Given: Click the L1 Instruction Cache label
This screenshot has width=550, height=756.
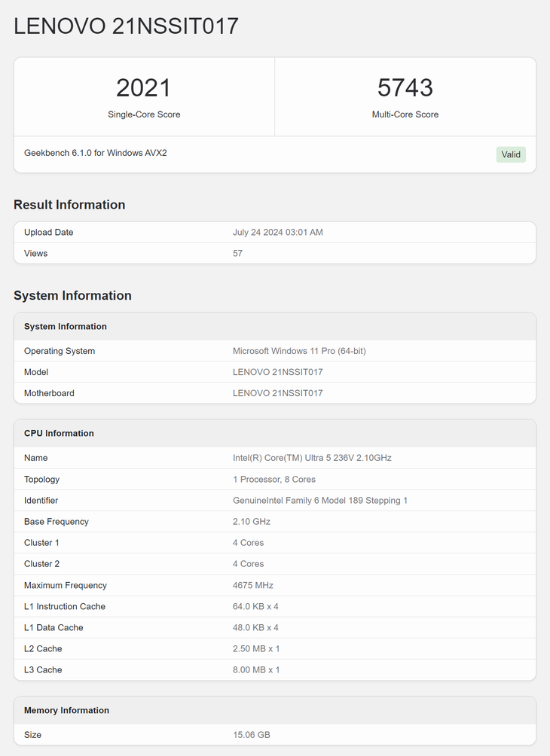Looking at the screenshot, I should coord(65,607).
